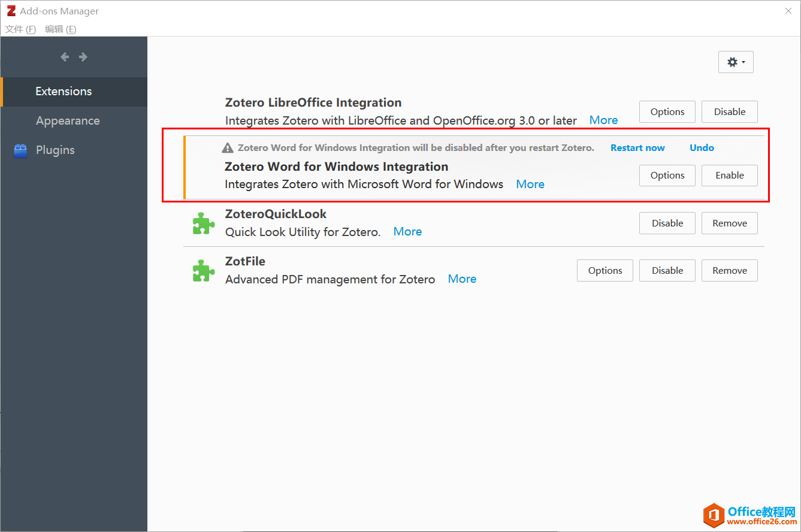Click the 'Integrates Zotero with Microsoft Word for Windows' description
This screenshot has height=532, width=801.
coord(364,185)
